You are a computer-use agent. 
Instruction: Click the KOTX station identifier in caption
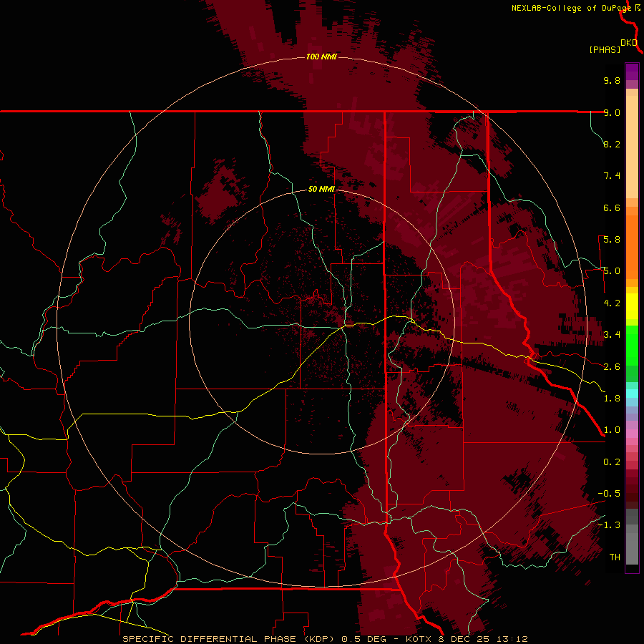coord(419,639)
